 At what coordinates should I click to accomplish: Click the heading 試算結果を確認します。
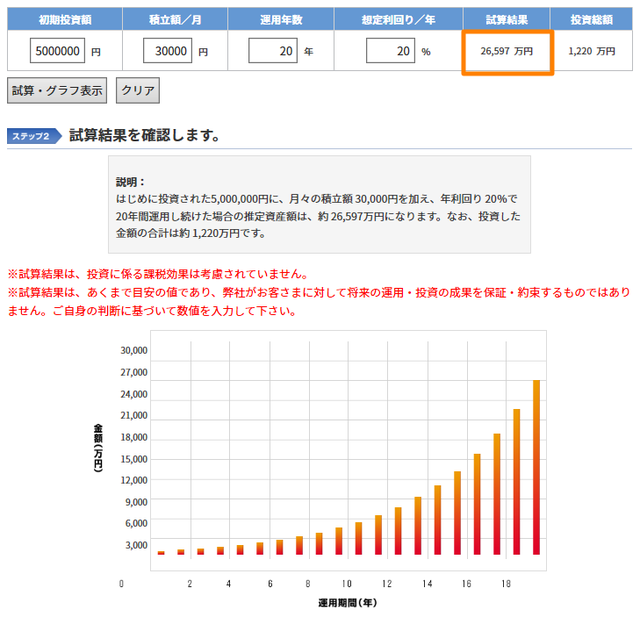coord(145,135)
